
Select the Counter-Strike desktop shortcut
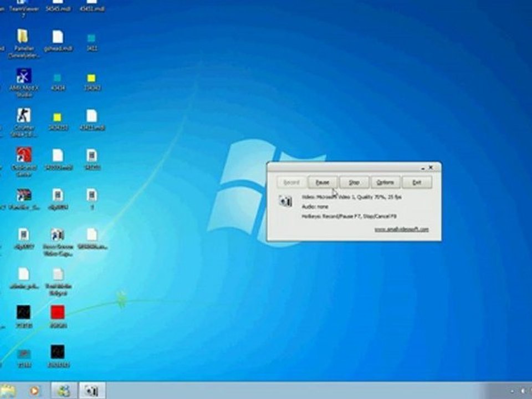pyautogui.click(x=24, y=122)
